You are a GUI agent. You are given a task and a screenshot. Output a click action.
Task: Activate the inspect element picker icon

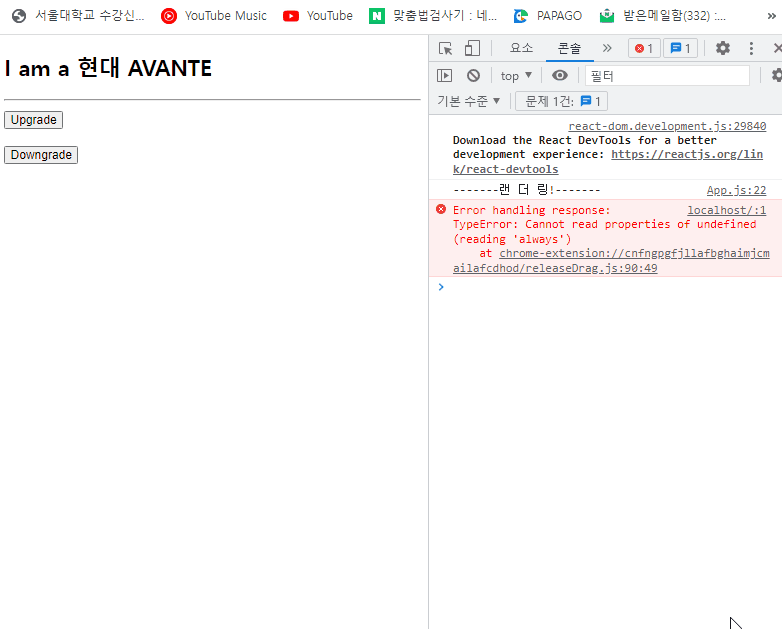[x=445, y=48]
